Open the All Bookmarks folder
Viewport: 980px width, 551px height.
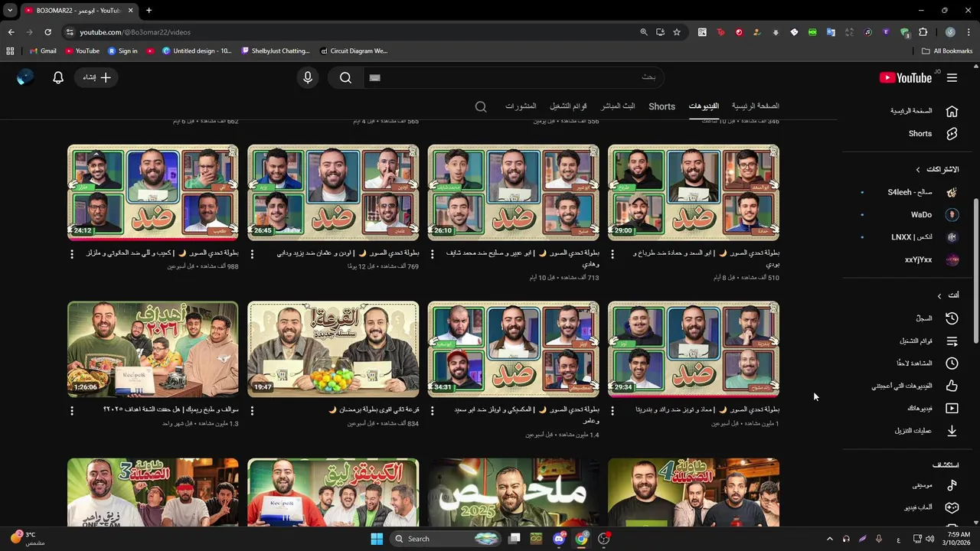[947, 51]
